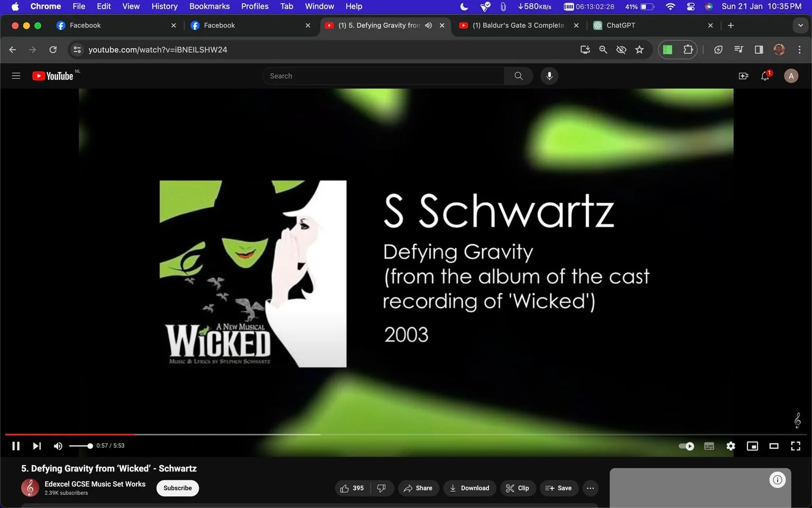Toggle Do Not Disturb moon icon
The width and height of the screenshot is (812, 508).
[x=464, y=6]
